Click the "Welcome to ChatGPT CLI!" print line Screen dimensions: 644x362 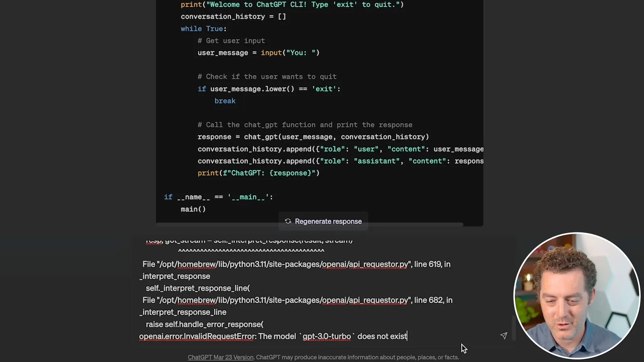[x=292, y=4]
